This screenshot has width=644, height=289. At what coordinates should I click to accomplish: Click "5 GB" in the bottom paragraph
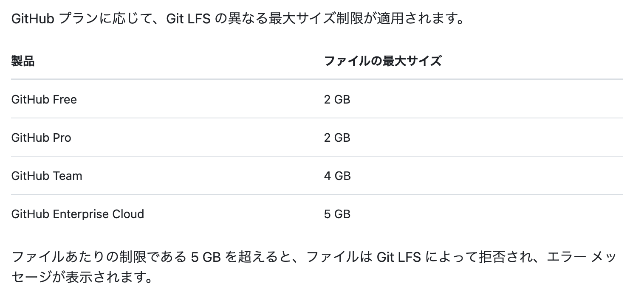pyautogui.click(x=206, y=257)
